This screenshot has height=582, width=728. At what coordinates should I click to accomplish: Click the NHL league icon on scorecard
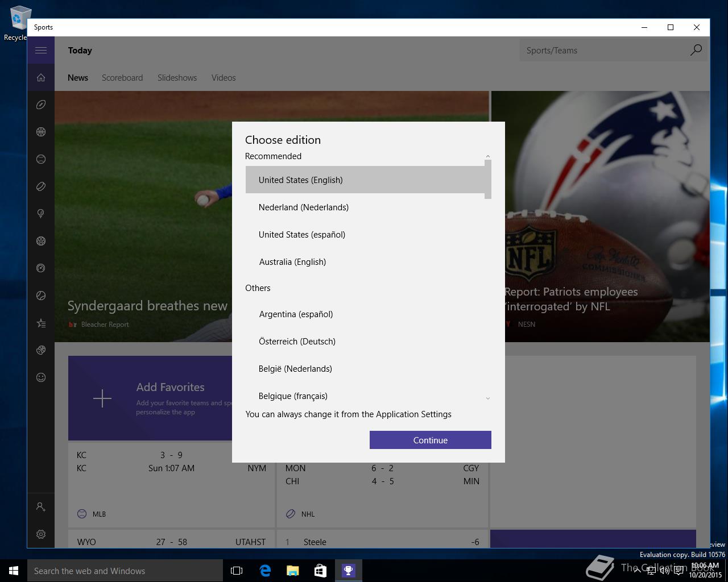[291, 514]
